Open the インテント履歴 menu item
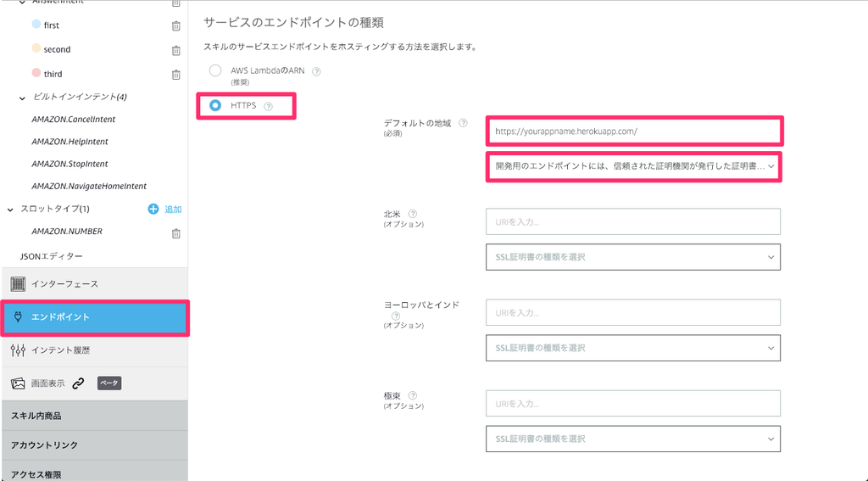The width and height of the screenshot is (868, 481). point(95,350)
